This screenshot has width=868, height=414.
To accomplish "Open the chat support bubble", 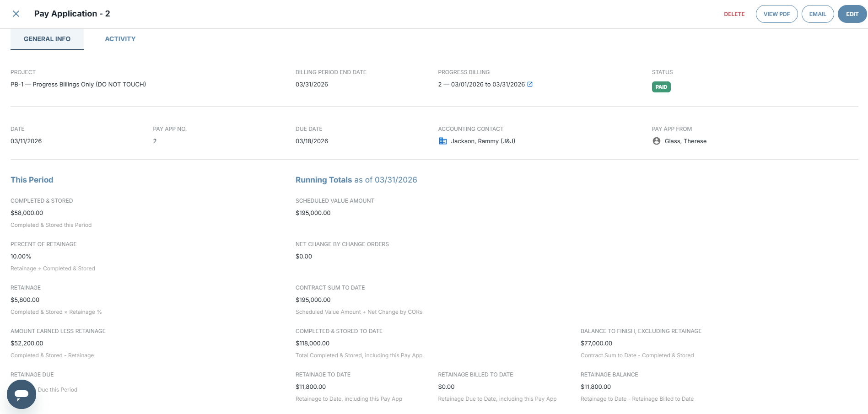I will click(x=22, y=394).
